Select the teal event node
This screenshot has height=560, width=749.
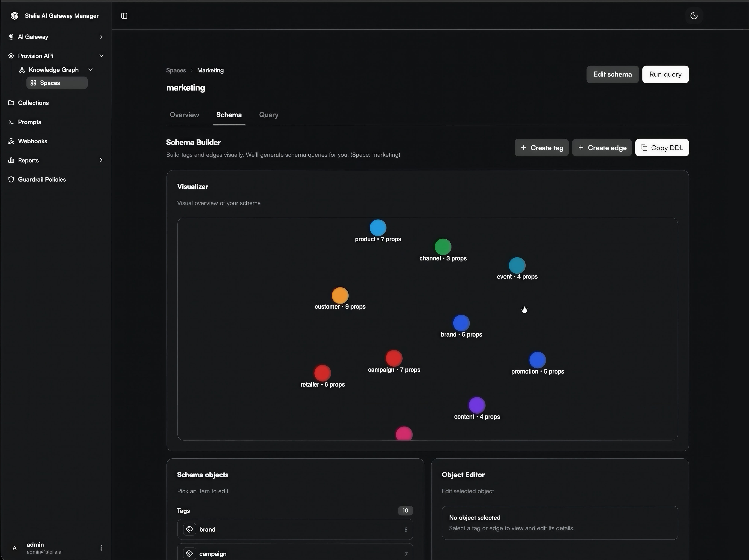pos(517,265)
